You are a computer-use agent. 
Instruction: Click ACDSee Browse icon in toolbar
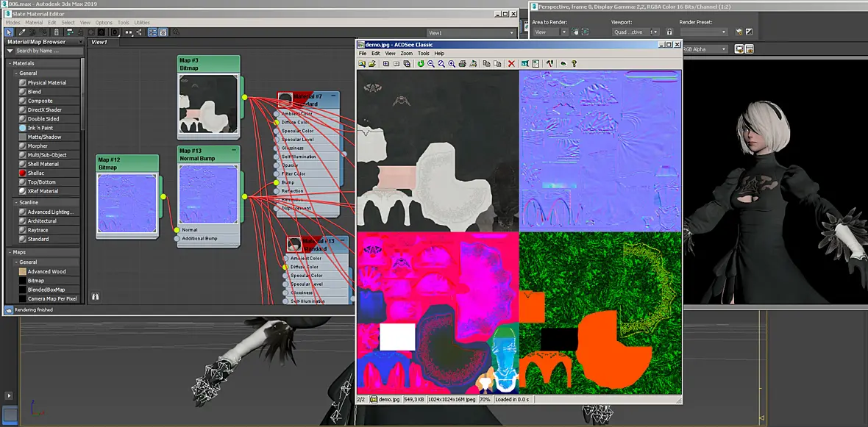coord(361,64)
